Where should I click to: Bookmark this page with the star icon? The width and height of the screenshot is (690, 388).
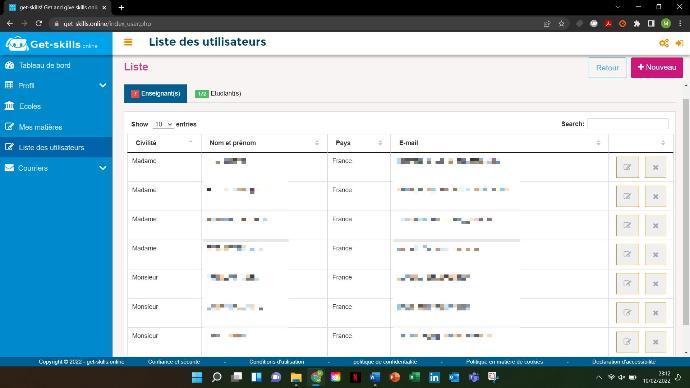[562, 24]
